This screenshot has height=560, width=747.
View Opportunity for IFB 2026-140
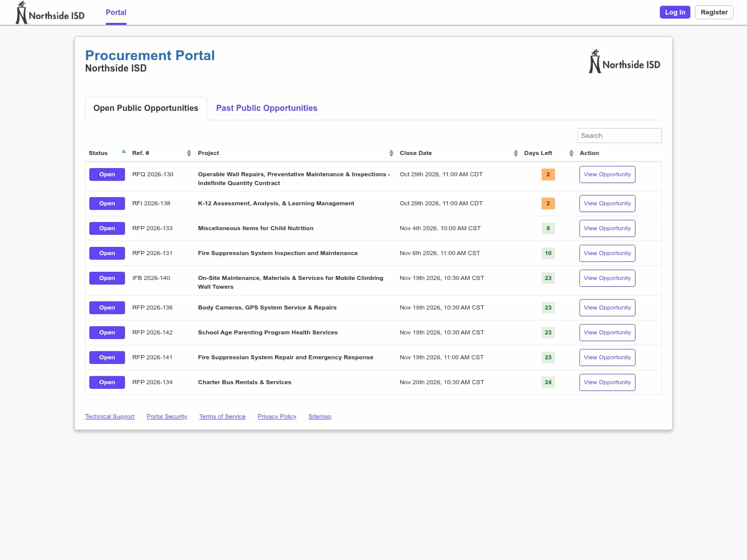(607, 278)
